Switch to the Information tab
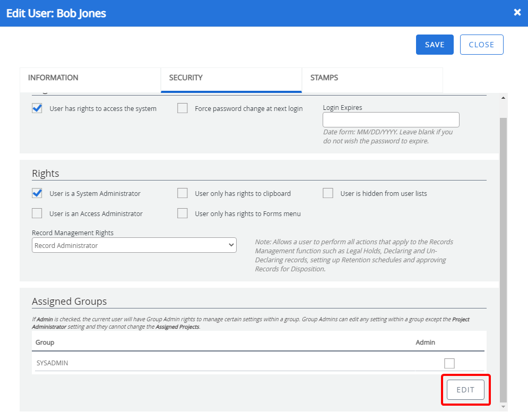 tap(90, 78)
